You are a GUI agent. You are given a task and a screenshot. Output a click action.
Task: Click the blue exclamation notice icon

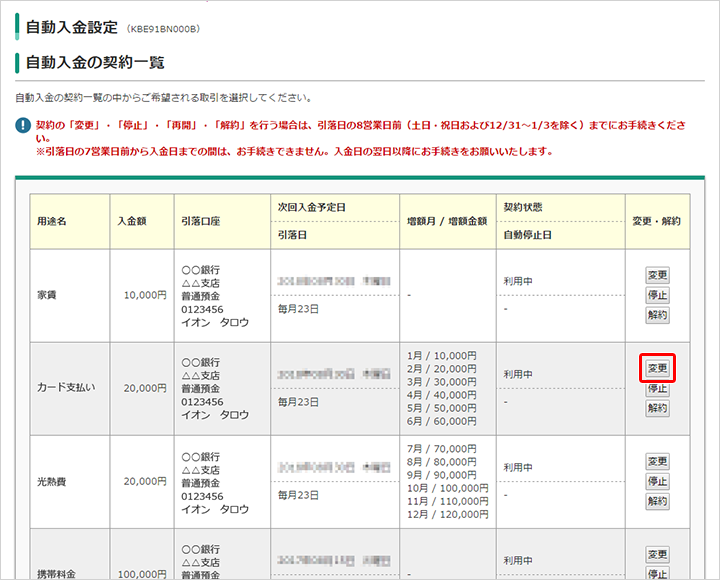point(23,125)
